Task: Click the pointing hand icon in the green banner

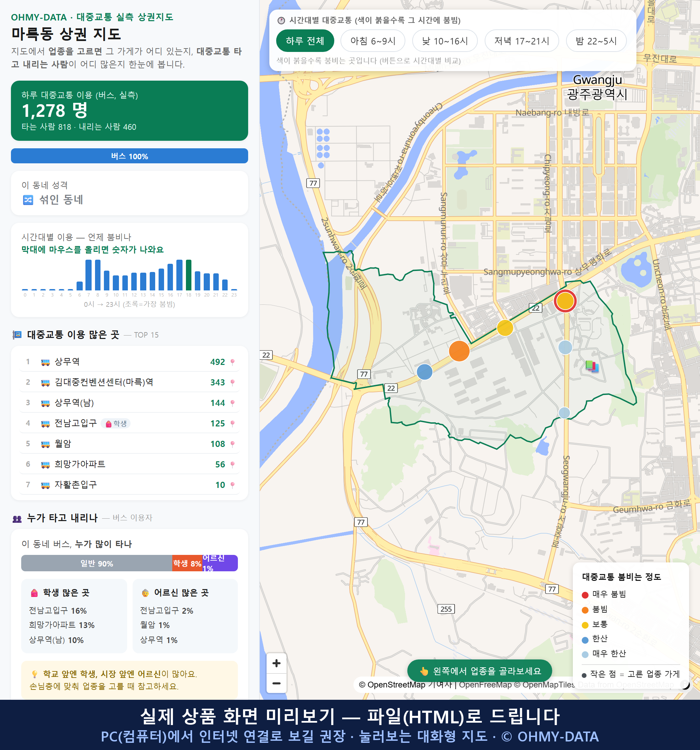Action: point(424,671)
